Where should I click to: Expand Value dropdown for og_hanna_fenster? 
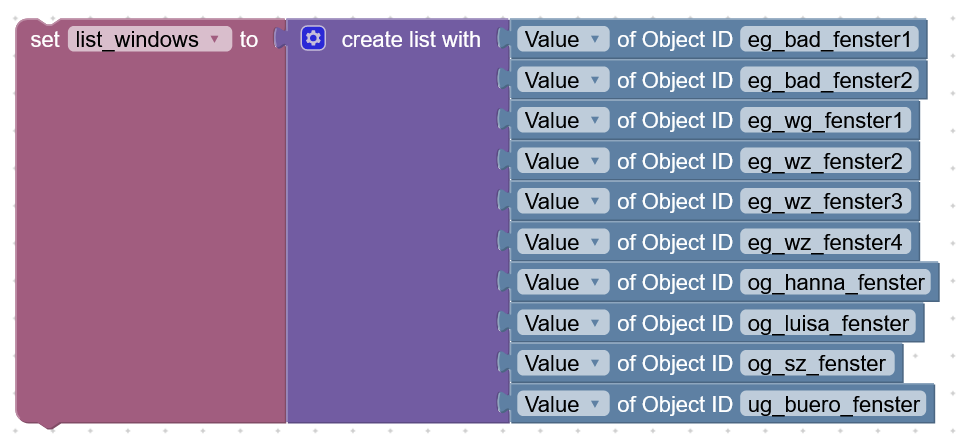point(563,283)
